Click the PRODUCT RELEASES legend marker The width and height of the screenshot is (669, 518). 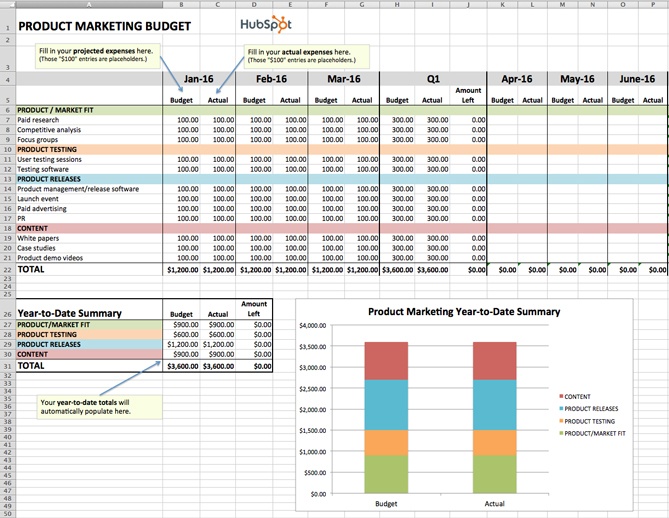coord(562,409)
